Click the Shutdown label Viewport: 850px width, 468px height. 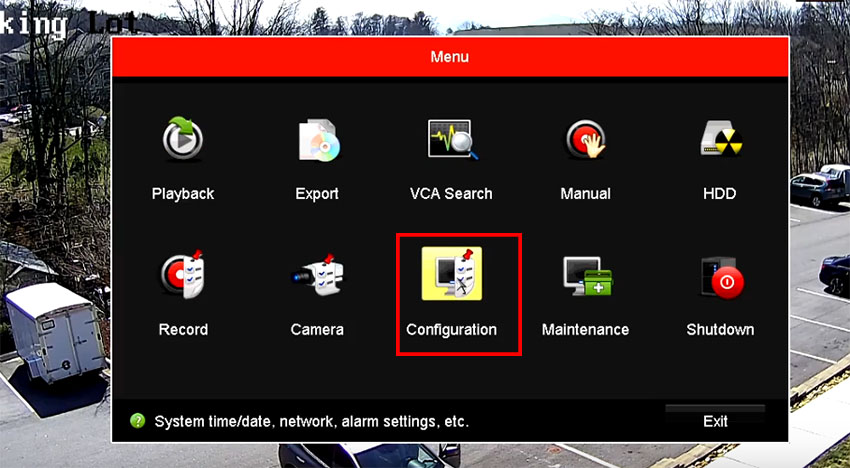click(720, 329)
